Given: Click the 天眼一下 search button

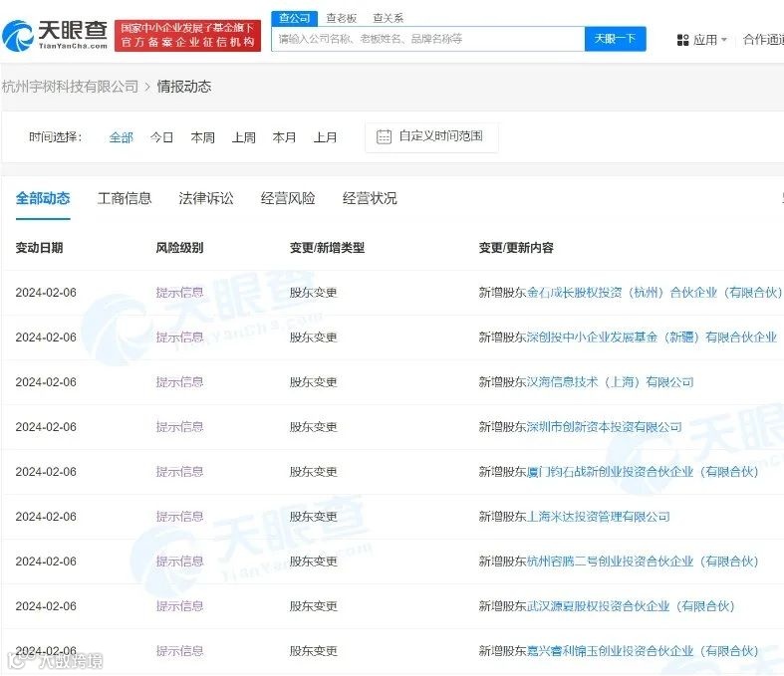Looking at the screenshot, I should [615, 39].
